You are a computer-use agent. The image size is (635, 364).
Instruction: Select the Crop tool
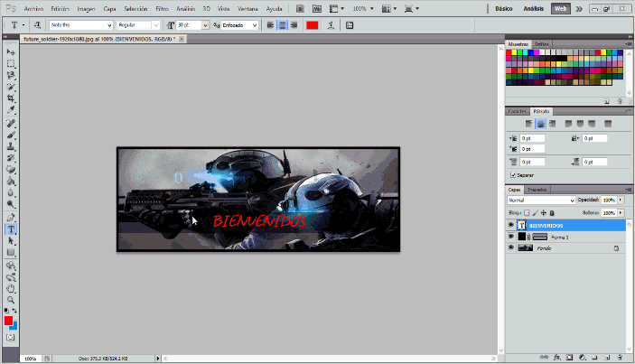click(11, 98)
